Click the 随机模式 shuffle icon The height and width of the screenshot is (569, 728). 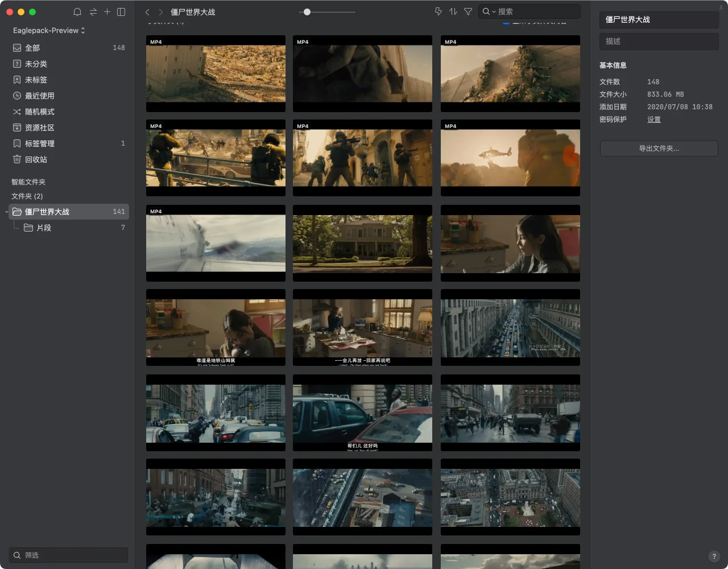click(x=17, y=112)
